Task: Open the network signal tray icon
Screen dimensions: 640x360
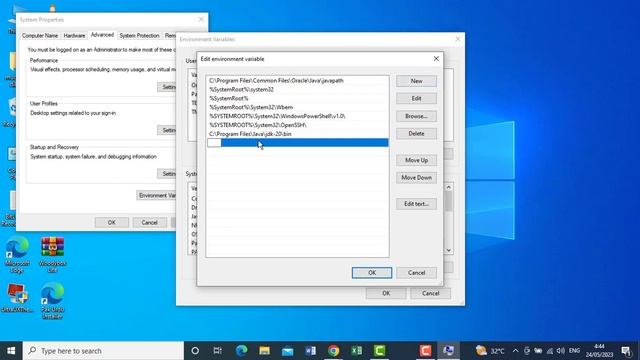Action: pos(550,351)
